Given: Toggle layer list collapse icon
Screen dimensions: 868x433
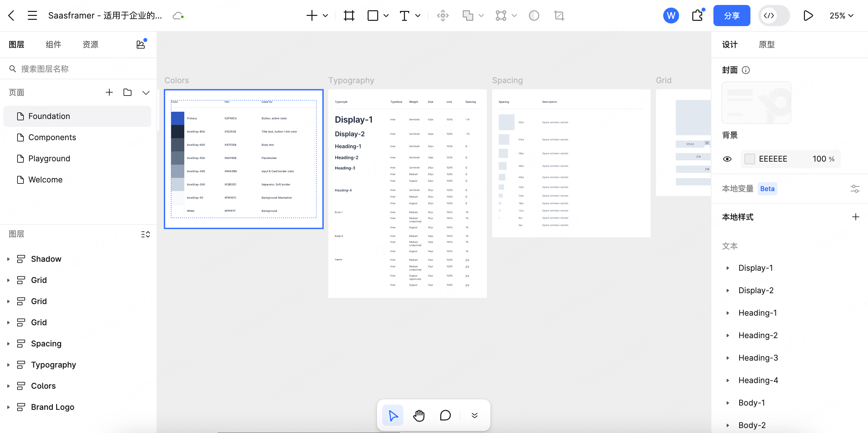Looking at the screenshot, I should (146, 234).
